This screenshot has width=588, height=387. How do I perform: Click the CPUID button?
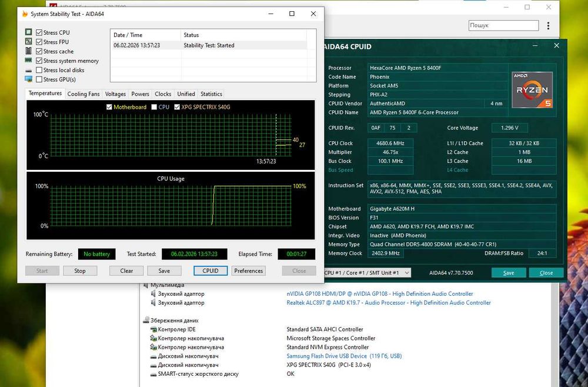coord(211,271)
